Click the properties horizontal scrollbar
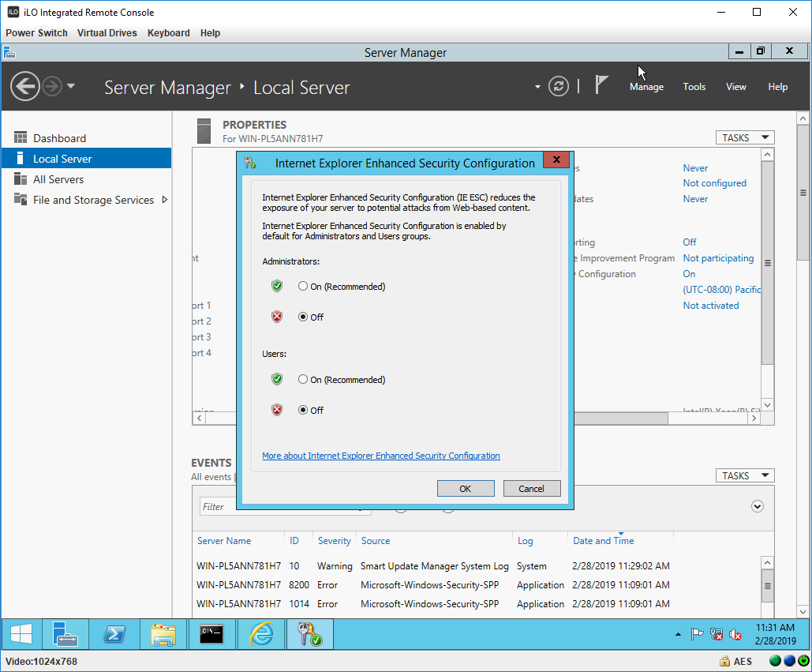This screenshot has width=812, height=672. 663,419
